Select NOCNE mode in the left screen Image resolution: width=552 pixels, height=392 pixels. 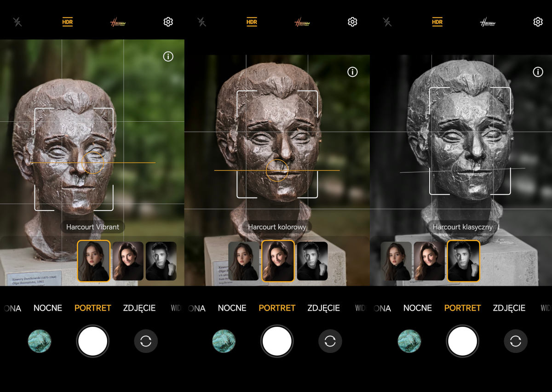pos(48,308)
